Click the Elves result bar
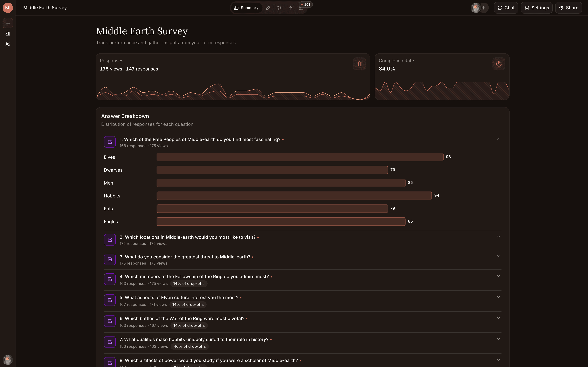 coord(300,157)
